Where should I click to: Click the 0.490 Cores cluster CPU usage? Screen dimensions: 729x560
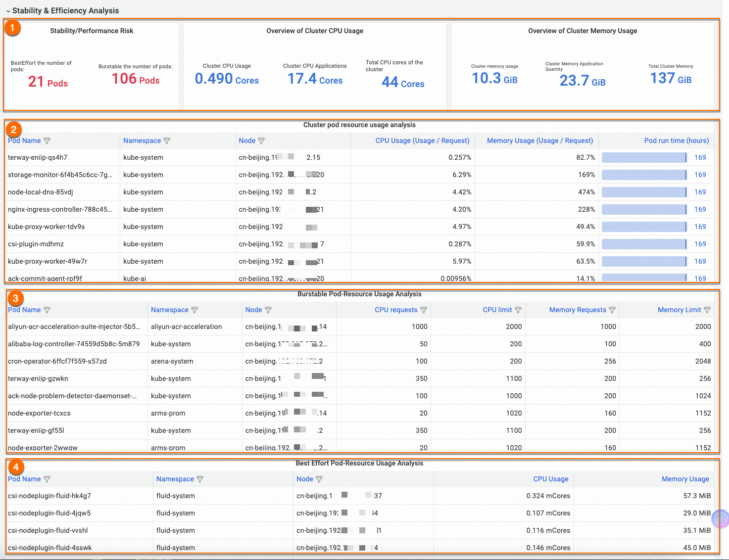click(x=227, y=79)
